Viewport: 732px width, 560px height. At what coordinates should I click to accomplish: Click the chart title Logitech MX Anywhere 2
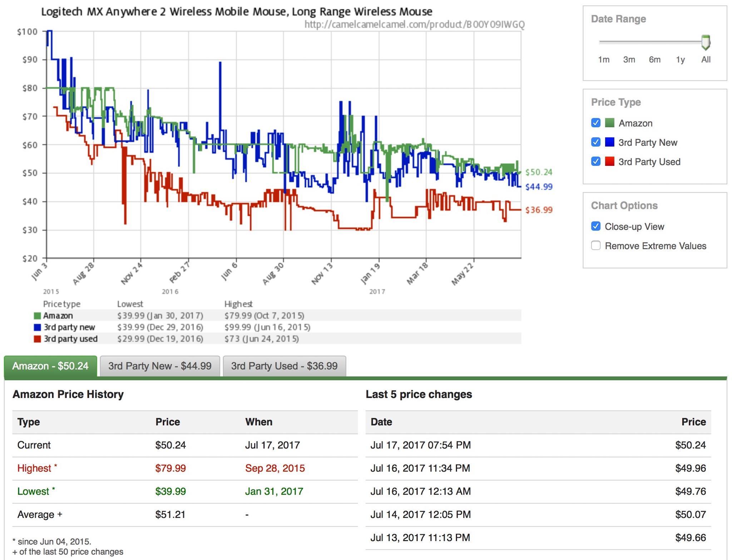point(237,12)
